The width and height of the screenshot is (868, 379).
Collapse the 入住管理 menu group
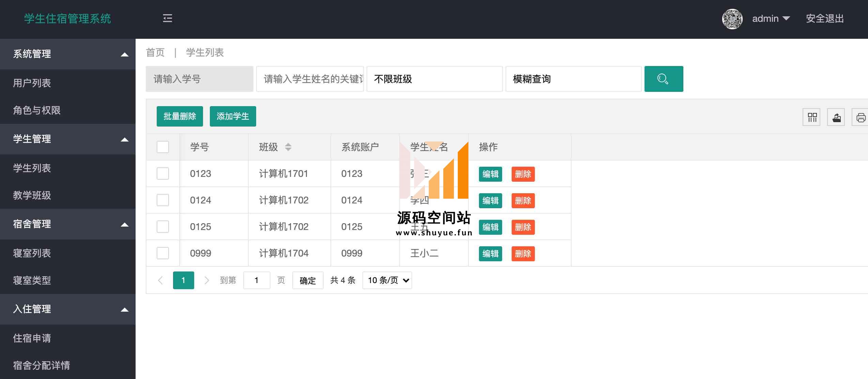tap(68, 309)
